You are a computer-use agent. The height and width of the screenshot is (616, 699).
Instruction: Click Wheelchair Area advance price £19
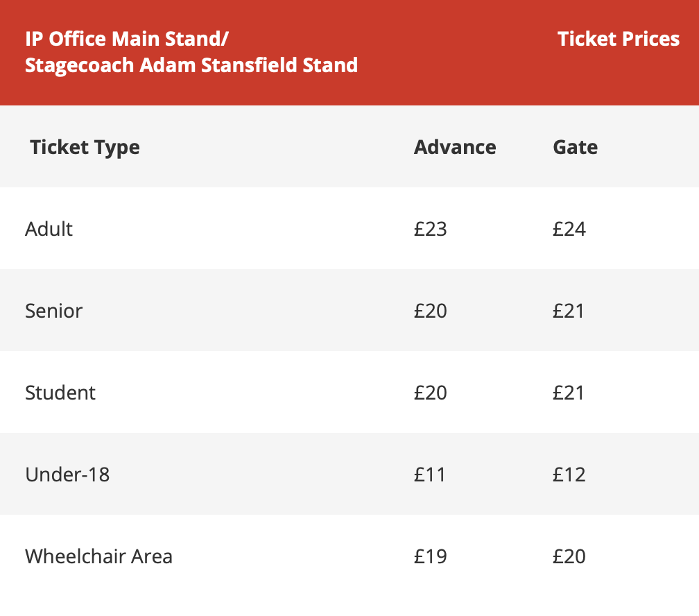pos(430,556)
